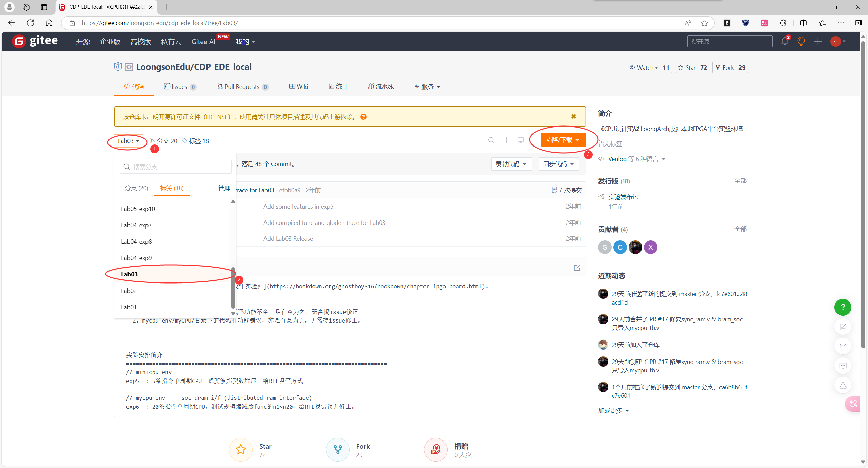Click the LICENSE help question mark
The height and width of the screenshot is (468, 868).
pyautogui.click(x=363, y=117)
